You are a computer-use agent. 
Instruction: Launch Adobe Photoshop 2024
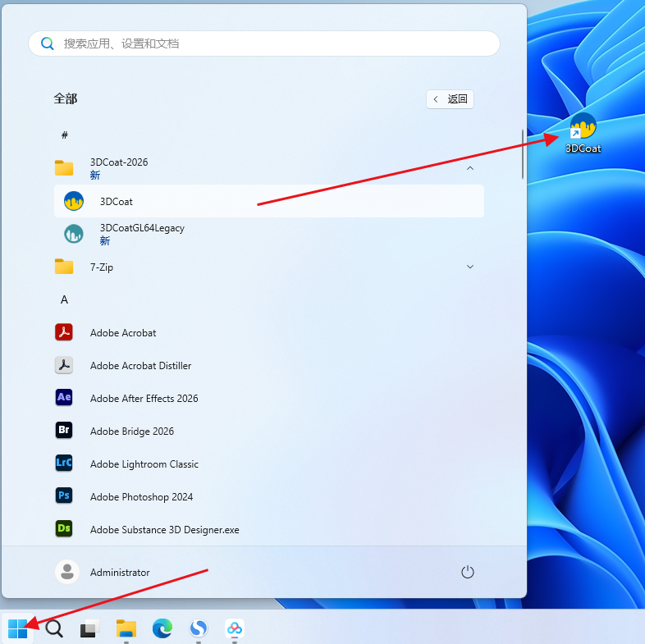click(268, 497)
